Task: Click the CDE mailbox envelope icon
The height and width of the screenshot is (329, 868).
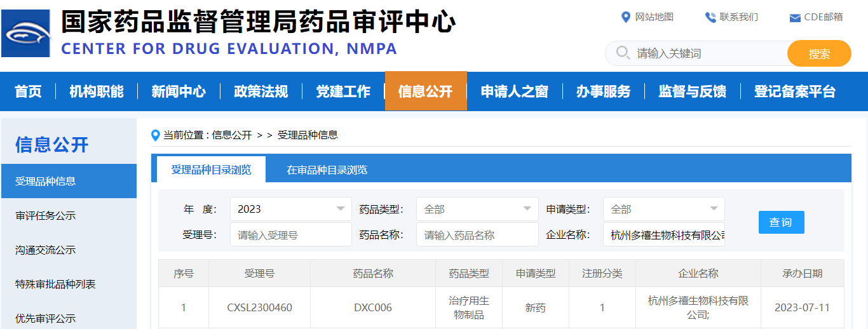Action: click(x=794, y=18)
